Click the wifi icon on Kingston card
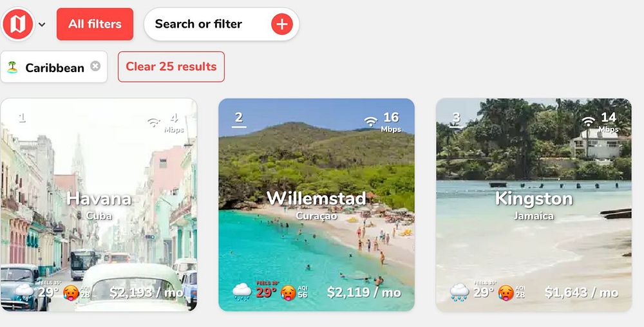Screen dimensions: 644x327 (x=589, y=121)
